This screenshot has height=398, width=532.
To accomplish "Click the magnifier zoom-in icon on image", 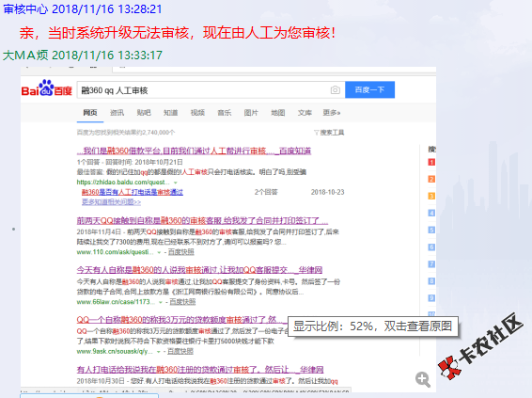I will (422, 379).
